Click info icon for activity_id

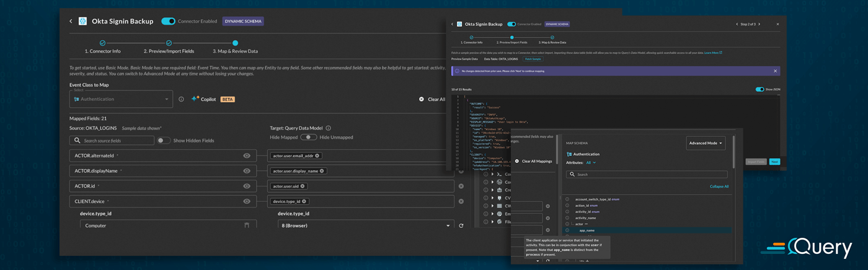(567, 212)
